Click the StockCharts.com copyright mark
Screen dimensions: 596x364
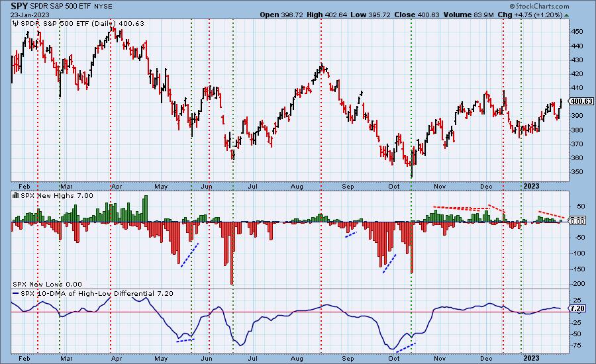(x=539, y=6)
